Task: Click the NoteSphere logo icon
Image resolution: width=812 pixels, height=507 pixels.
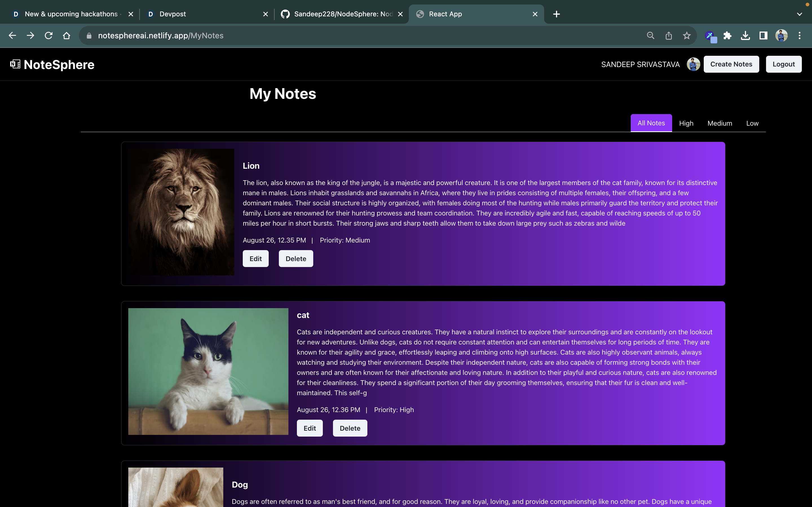Action: tap(15, 64)
